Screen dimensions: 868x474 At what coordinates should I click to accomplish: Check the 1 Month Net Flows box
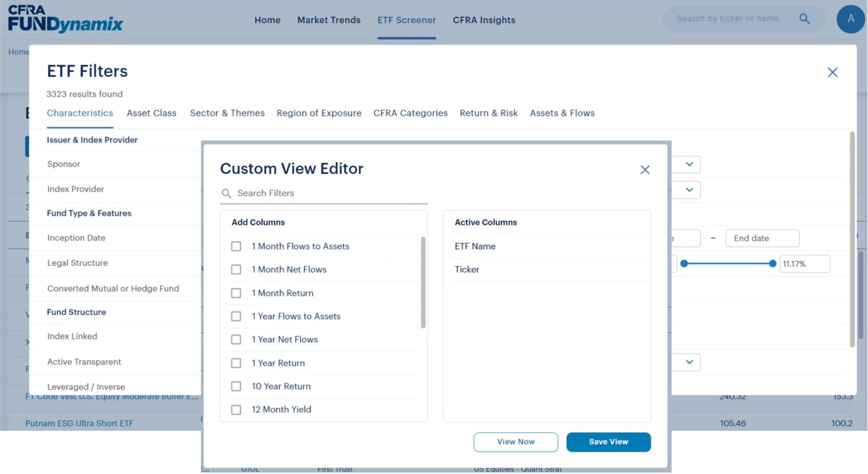pyautogui.click(x=236, y=270)
